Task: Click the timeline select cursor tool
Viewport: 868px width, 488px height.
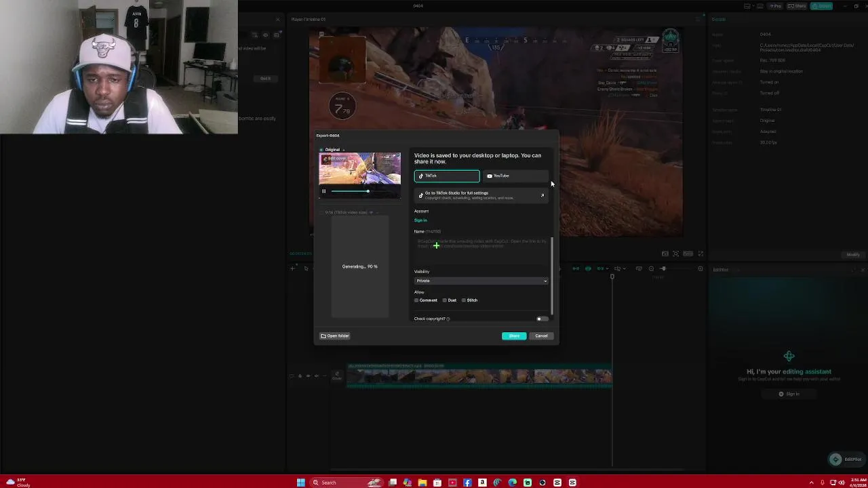Action: click(x=306, y=269)
